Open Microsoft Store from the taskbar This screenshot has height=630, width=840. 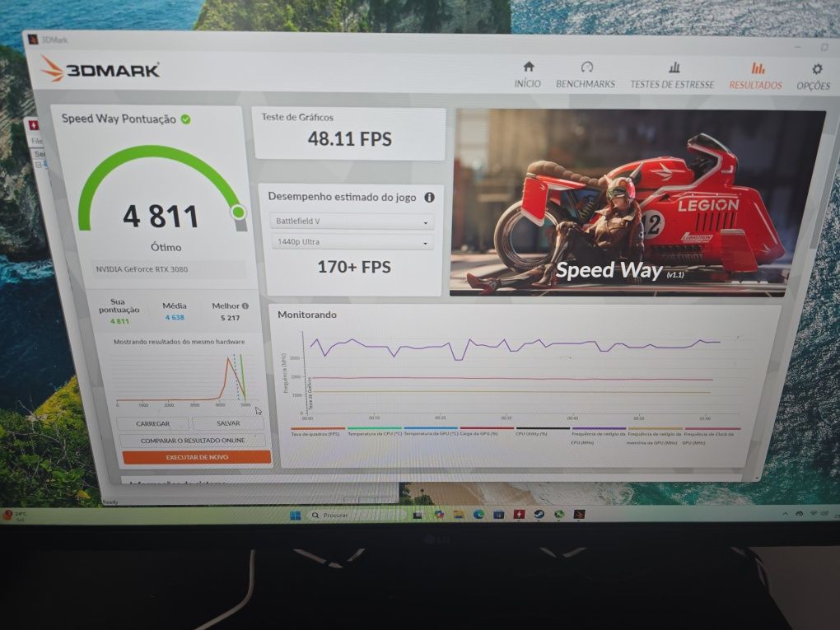tap(499, 515)
